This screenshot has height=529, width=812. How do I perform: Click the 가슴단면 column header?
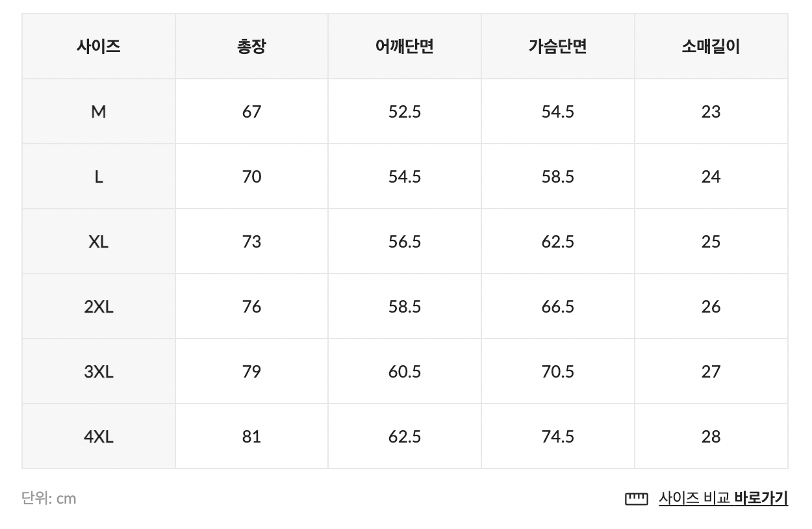[557, 47]
